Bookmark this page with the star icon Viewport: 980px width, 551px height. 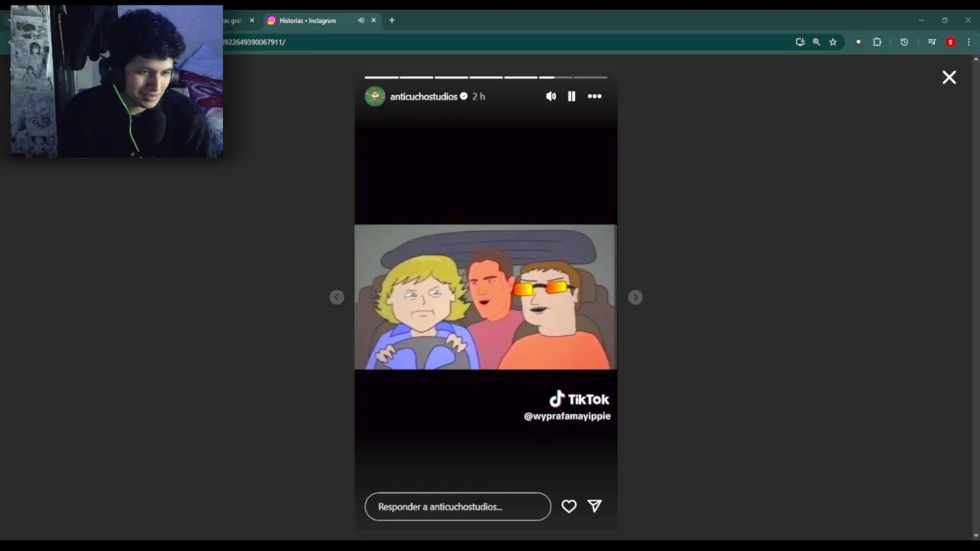(833, 42)
